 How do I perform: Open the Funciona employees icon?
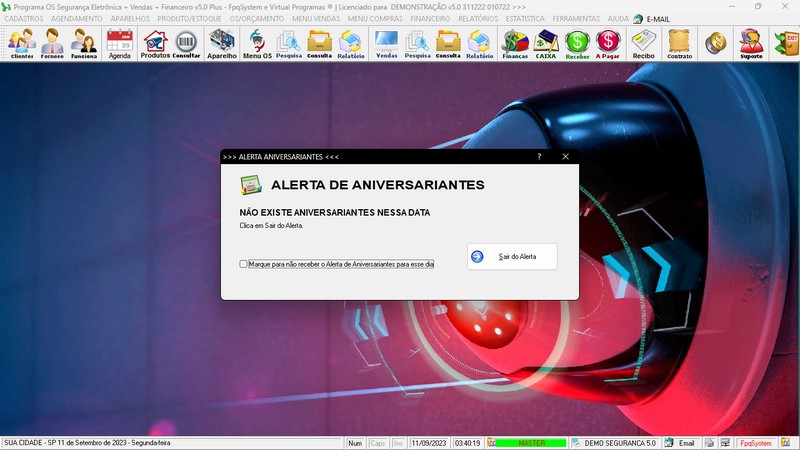84,44
